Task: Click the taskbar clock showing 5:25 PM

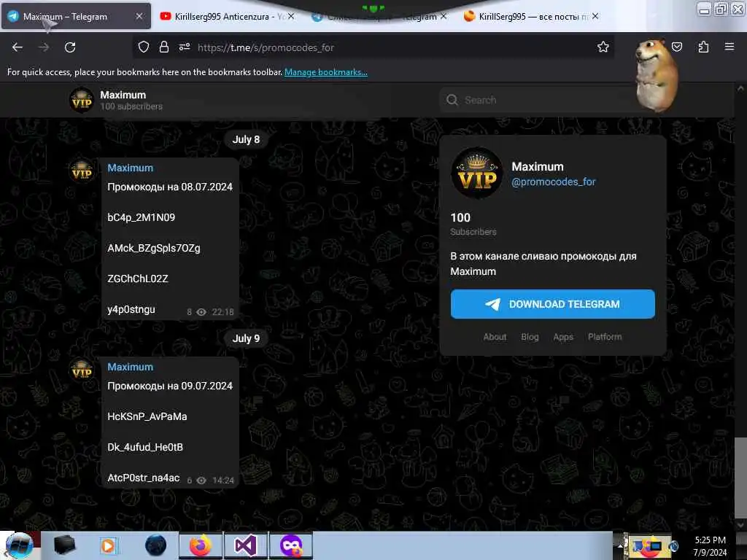Action: point(710,546)
